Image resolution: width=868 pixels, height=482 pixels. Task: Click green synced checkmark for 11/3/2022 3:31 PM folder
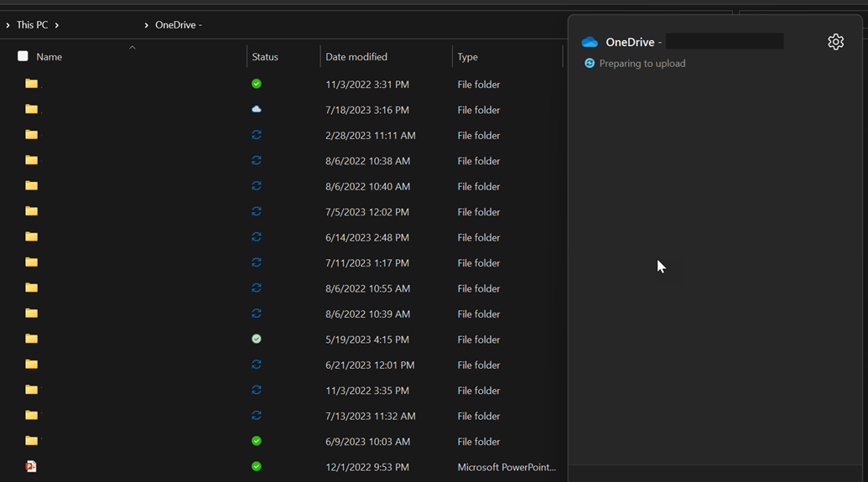pos(257,84)
